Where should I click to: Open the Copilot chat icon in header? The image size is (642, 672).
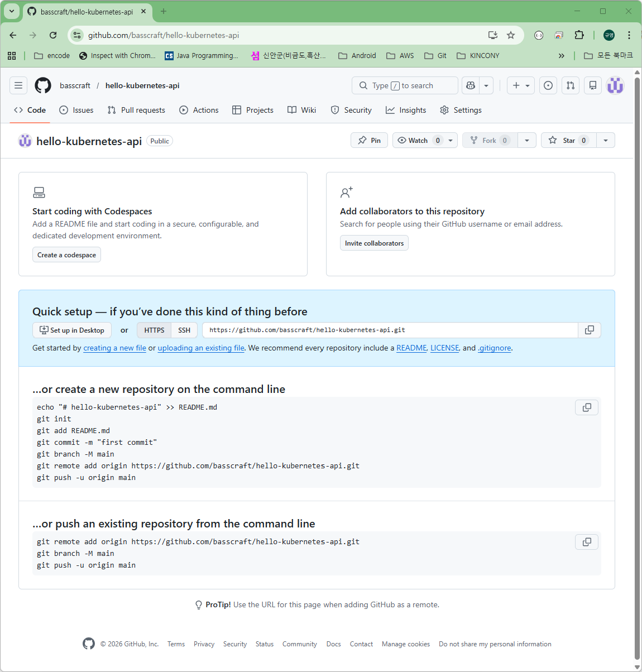point(471,85)
